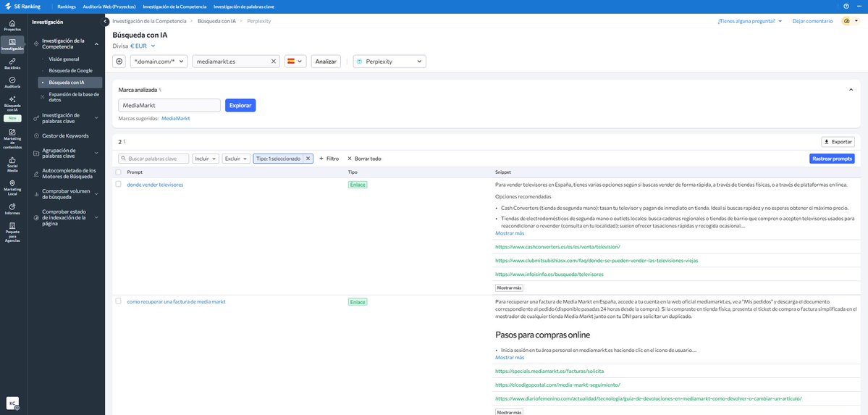Focus the Buscar palabras clave search box

[154, 159]
